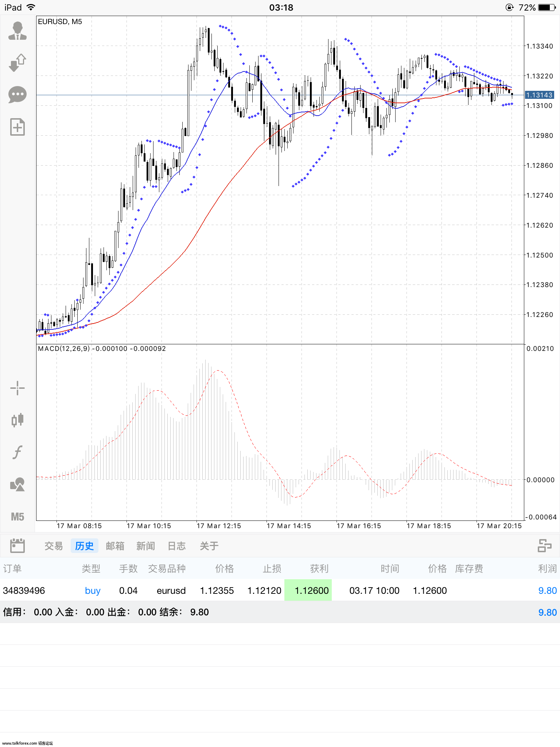Open the chat messages icon
This screenshot has width=560, height=747.
coord(17,95)
